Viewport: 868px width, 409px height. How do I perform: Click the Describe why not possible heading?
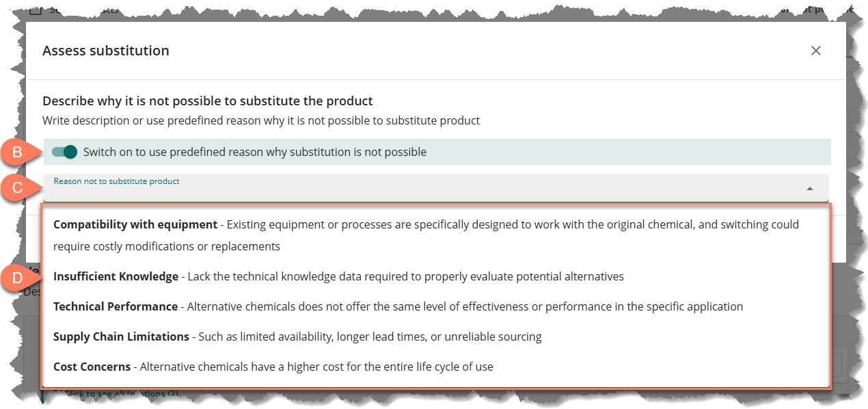click(208, 101)
